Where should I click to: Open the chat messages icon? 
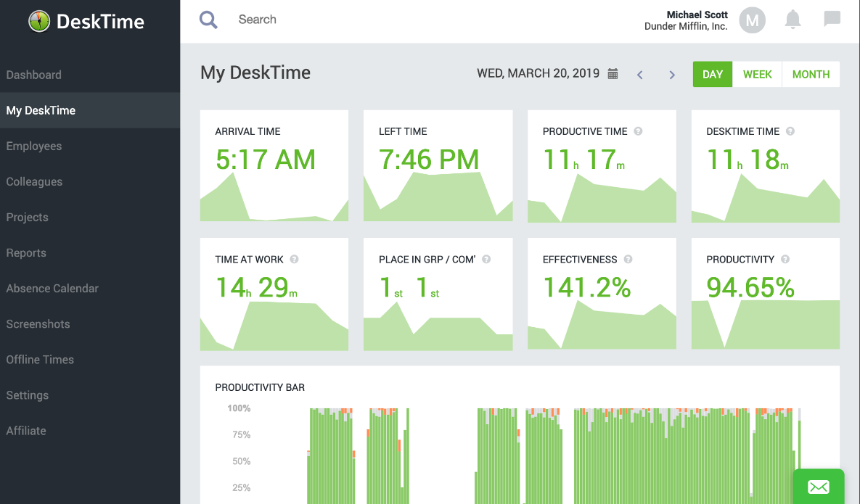coord(832,19)
